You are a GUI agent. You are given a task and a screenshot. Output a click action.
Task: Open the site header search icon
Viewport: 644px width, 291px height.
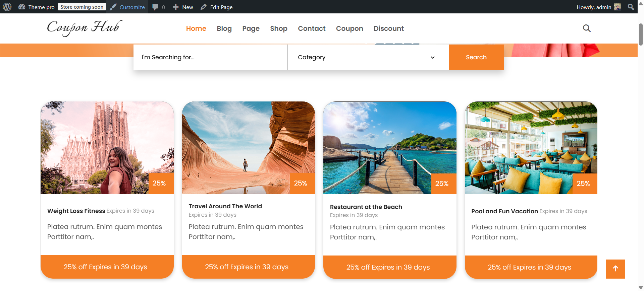tap(586, 28)
